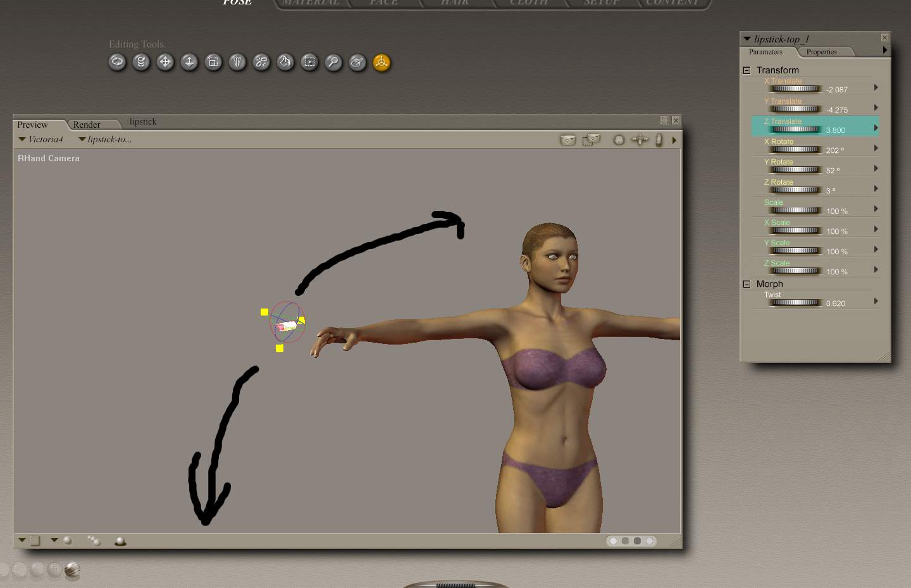Open the MATERIAL room tab
911x588 pixels.
311,3
